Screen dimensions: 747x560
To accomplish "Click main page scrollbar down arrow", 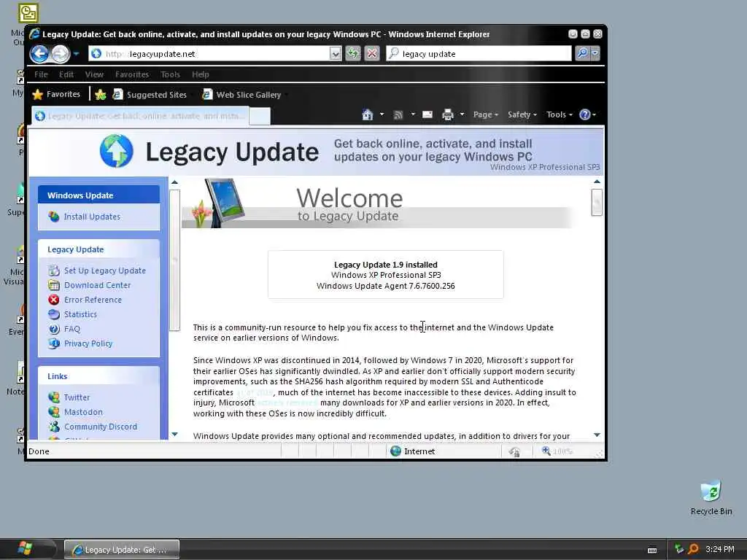I will [597, 435].
